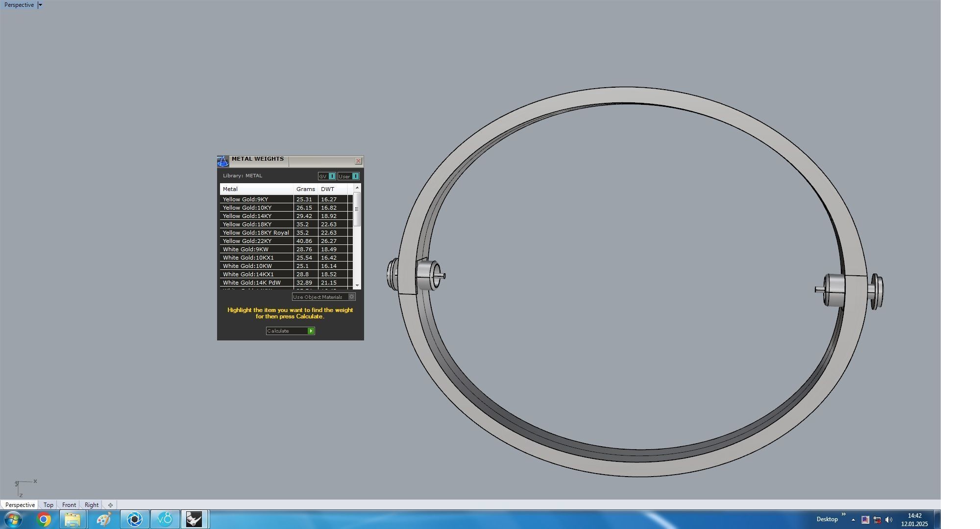
Task: Click the DWT column header
Action: [333, 189]
